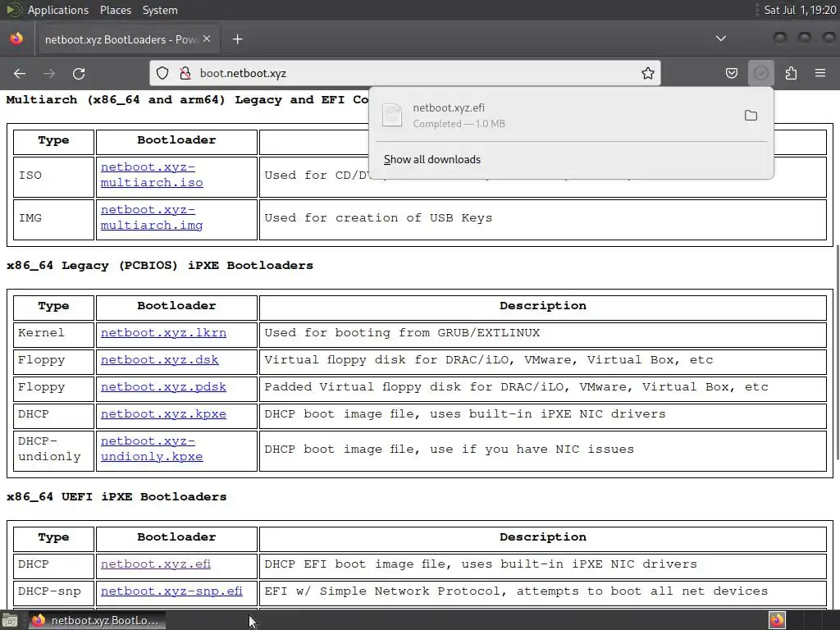Switch to netboot.xyz BootLo... taskbar window
840x630 pixels.
(97, 620)
